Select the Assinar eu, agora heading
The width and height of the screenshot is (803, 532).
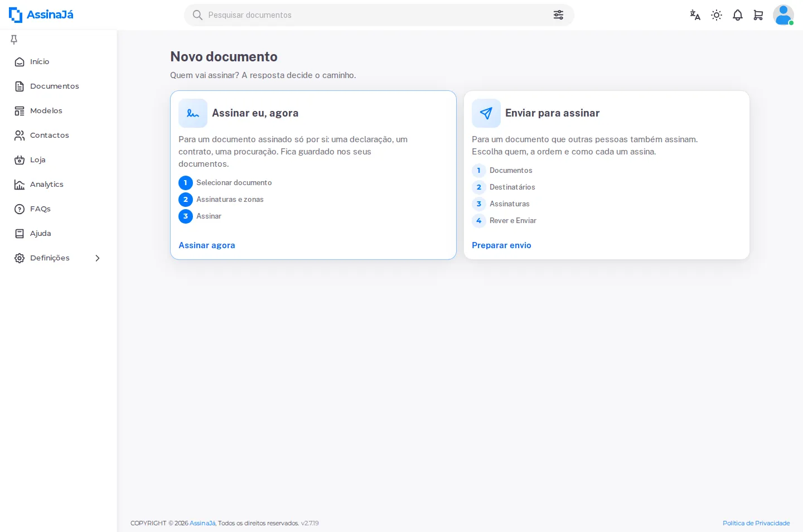[255, 113]
